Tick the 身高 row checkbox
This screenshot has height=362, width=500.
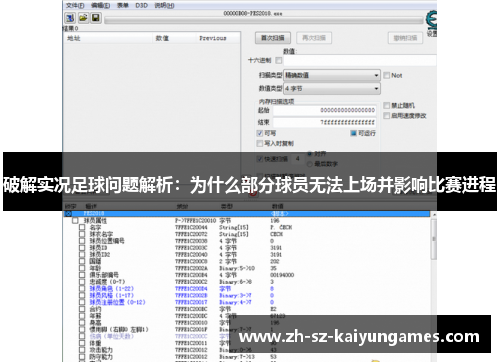[82, 323]
